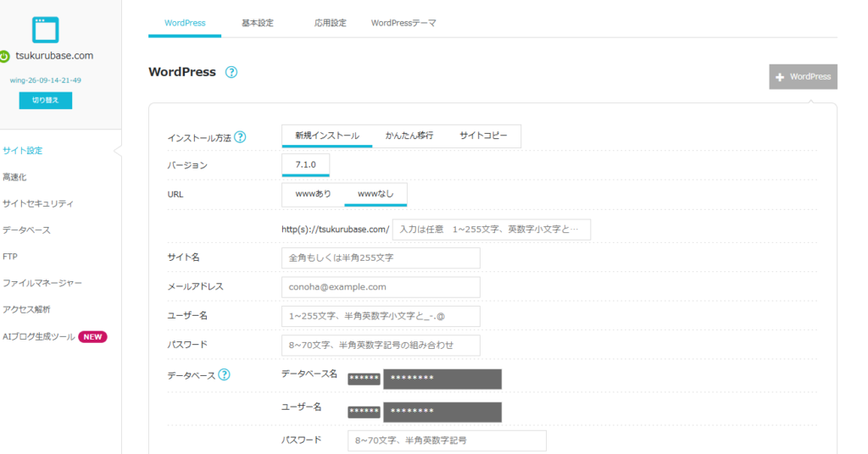Click the wing-26-09-14-21-49 server name

[46, 80]
